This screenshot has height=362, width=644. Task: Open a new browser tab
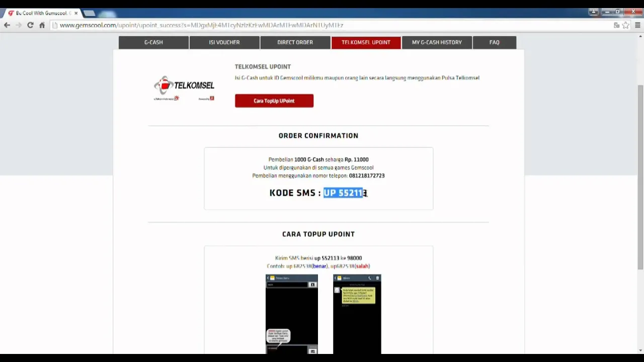click(89, 13)
